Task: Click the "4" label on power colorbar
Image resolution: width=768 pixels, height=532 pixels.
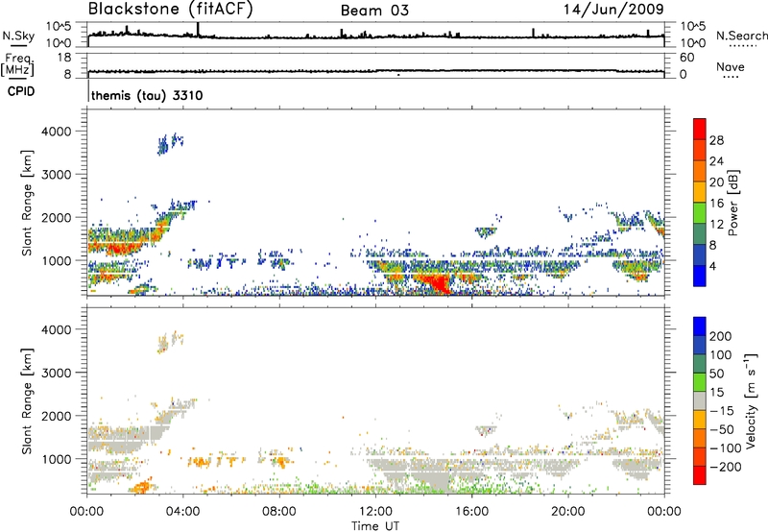Action: pos(712,267)
